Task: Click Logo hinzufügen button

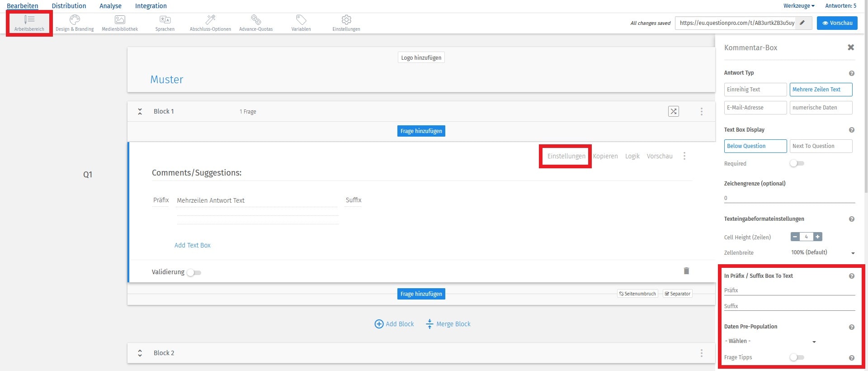Action: (x=421, y=57)
